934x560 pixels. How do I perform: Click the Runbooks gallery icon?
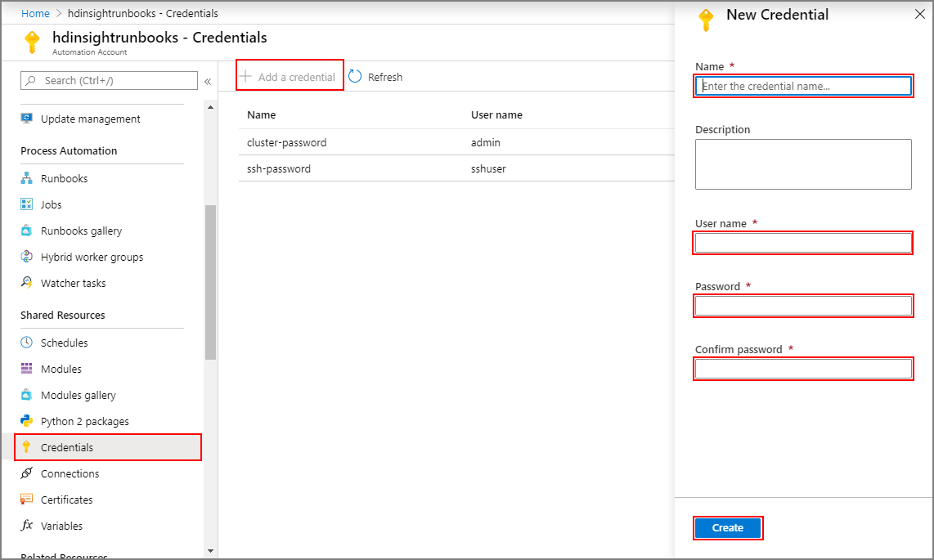point(26,231)
